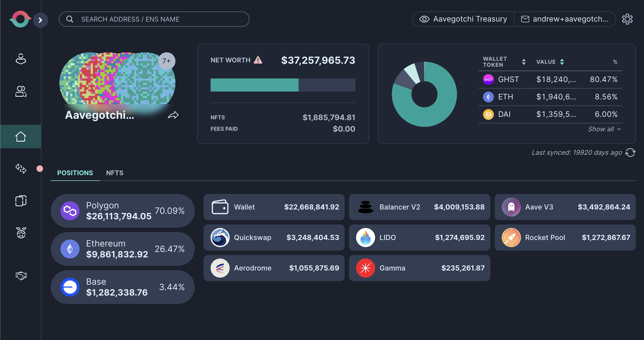Click the Net Worth warning triangle icon
The width and height of the screenshot is (644, 340).
tap(258, 60)
